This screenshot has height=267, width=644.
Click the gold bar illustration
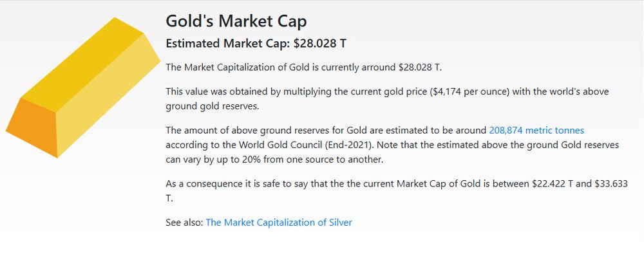point(83,87)
